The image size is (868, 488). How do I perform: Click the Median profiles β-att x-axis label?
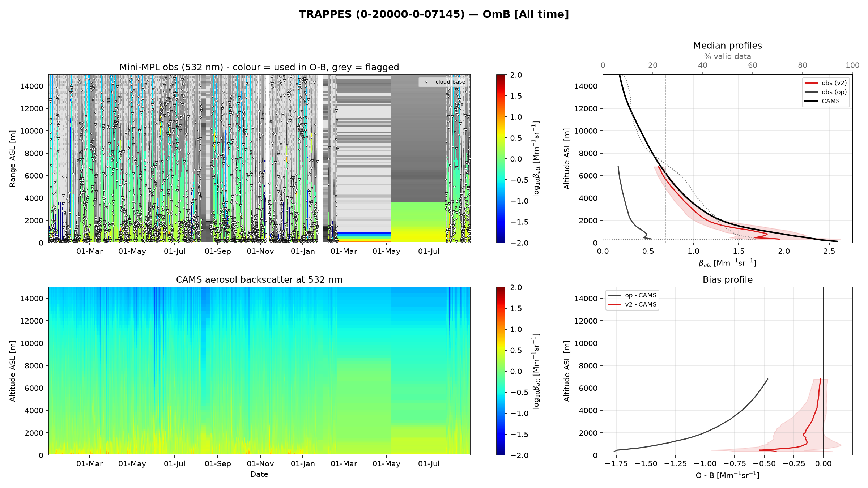(727, 263)
